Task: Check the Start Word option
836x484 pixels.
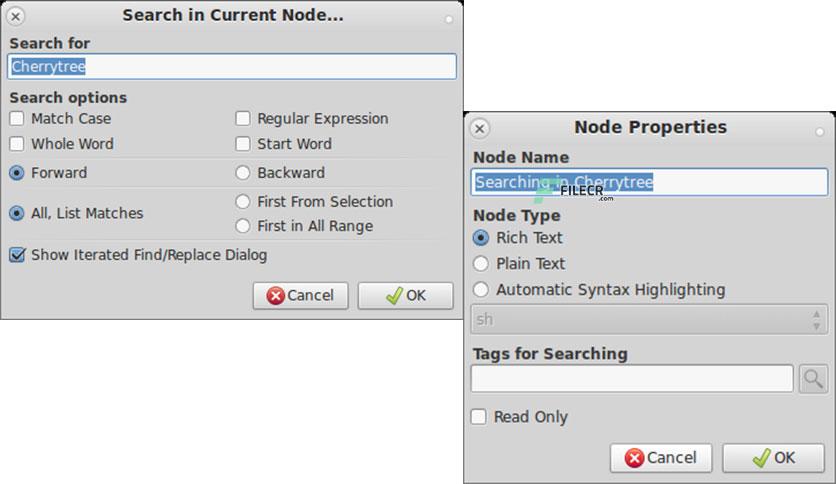Action: point(243,144)
